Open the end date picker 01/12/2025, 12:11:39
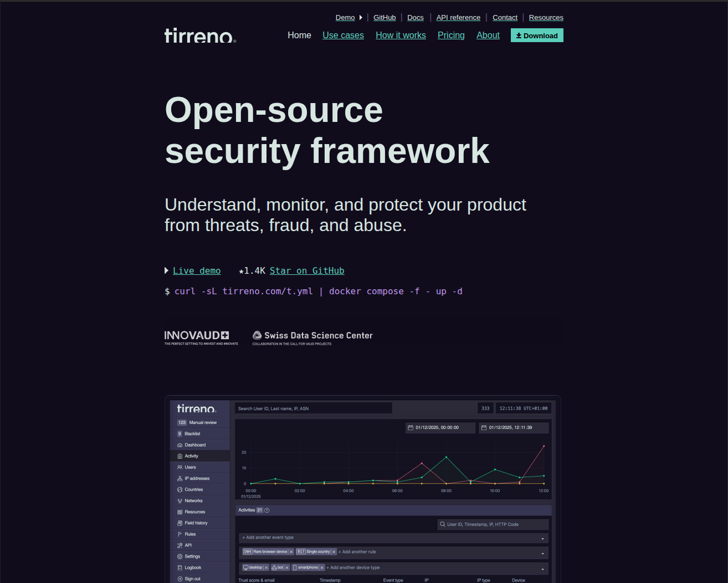 (514, 428)
